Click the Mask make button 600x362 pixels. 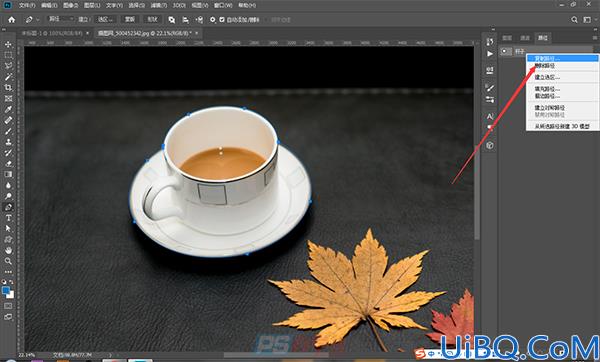pyautogui.click(x=130, y=19)
